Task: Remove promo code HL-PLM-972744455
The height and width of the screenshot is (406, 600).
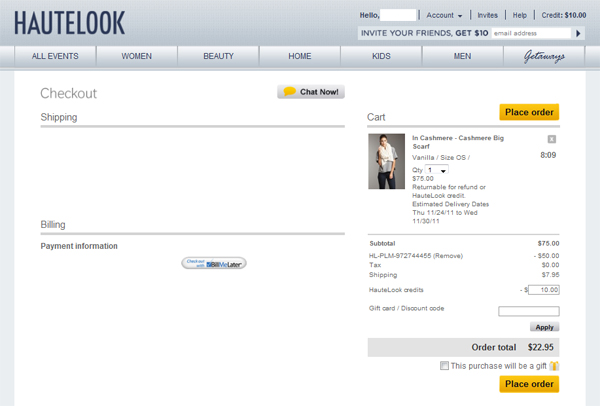Action: [448, 256]
